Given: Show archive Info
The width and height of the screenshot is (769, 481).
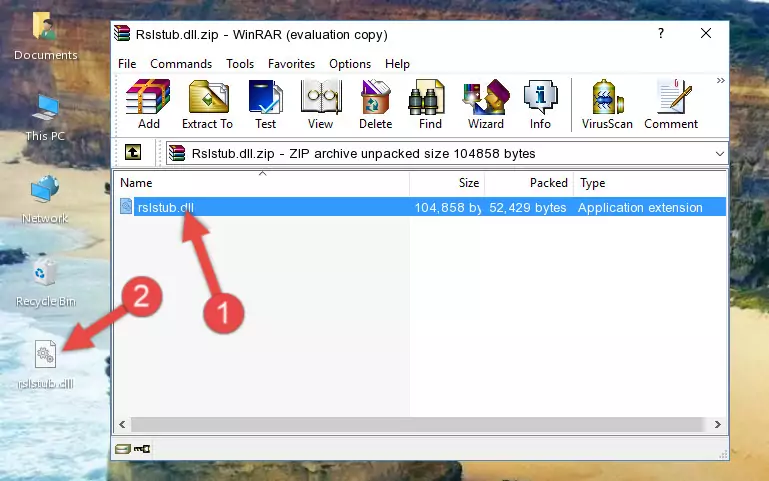Looking at the screenshot, I should pyautogui.click(x=540, y=104).
